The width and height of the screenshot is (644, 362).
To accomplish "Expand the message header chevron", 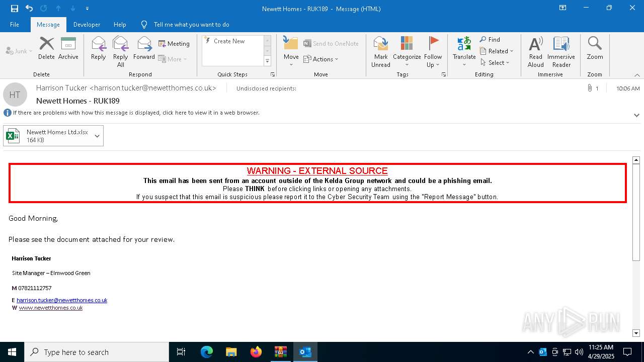I will [636, 115].
